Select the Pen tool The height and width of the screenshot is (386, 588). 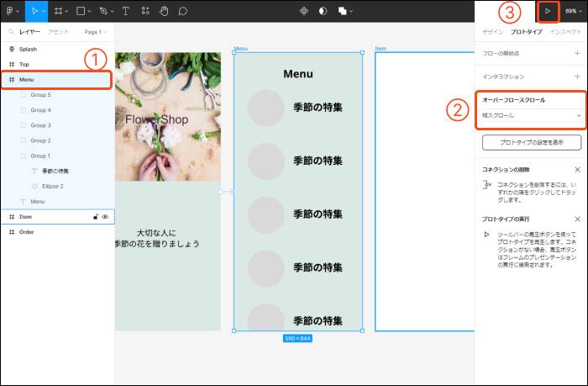[103, 11]
